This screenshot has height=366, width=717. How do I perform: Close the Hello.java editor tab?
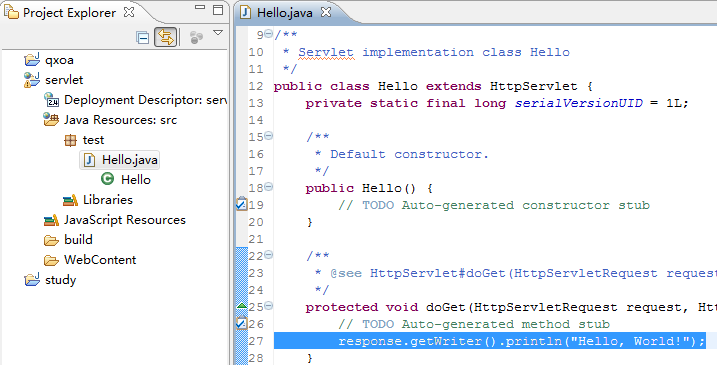click(326, 12)
